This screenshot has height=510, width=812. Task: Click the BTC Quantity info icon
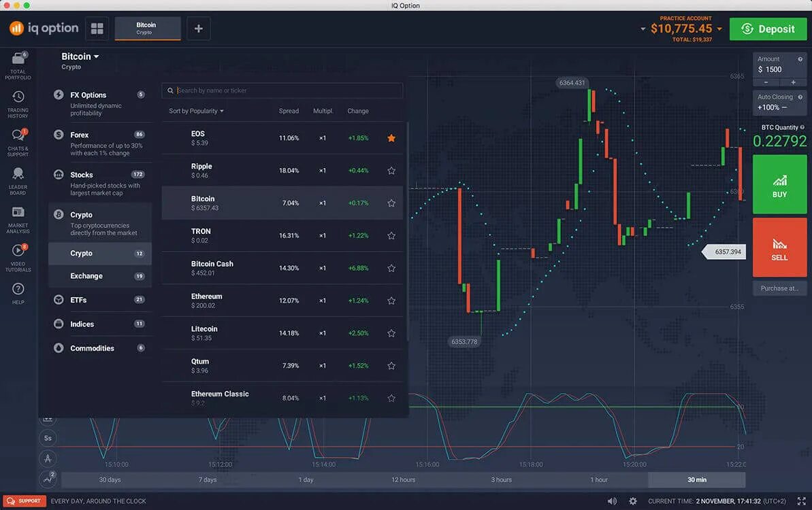click(802, 127)
